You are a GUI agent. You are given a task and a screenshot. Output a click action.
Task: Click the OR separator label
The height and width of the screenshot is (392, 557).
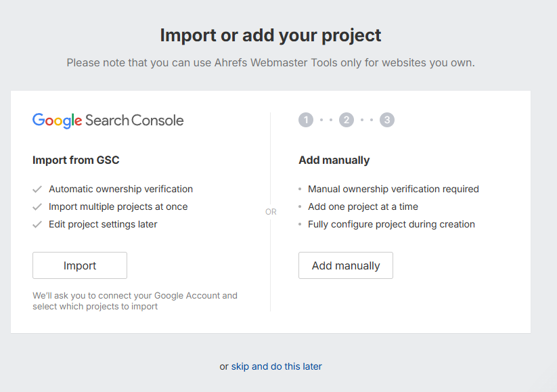point(271,212)
